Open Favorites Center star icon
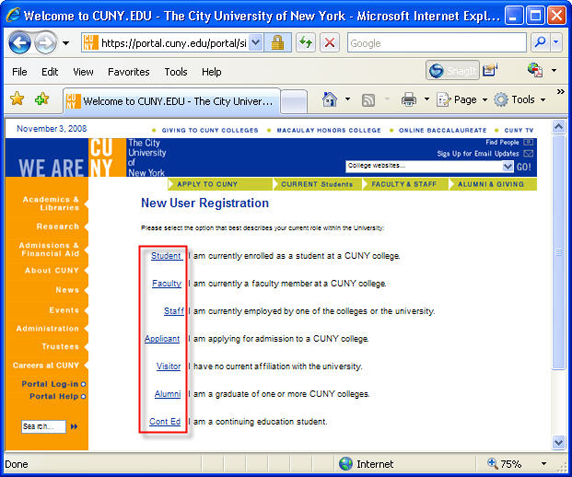Screen dimensions: 572x477 click(x=17, y=99)
